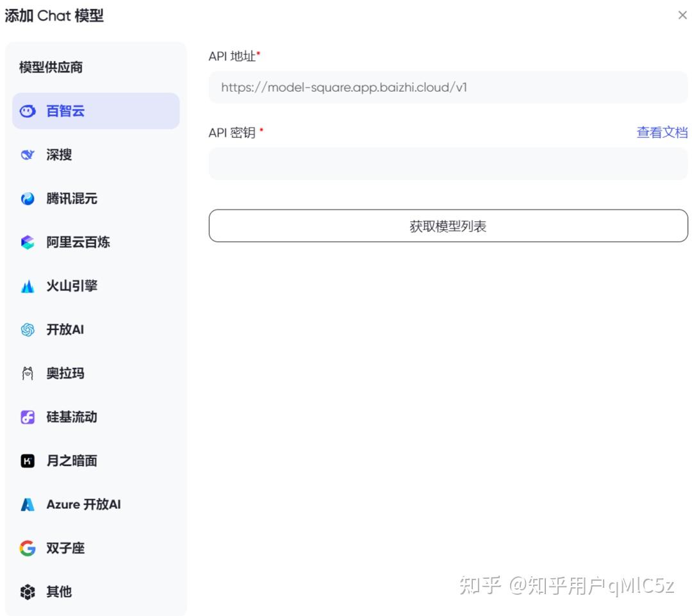
Task: Click the 双子座 Google icon
Action: point(28,549)
